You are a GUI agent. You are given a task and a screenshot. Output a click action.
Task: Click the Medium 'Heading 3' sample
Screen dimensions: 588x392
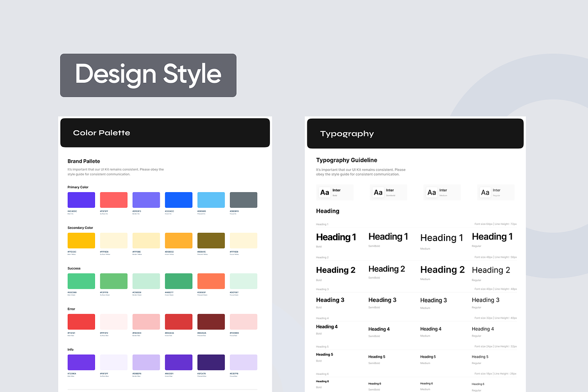coord(434,300)
